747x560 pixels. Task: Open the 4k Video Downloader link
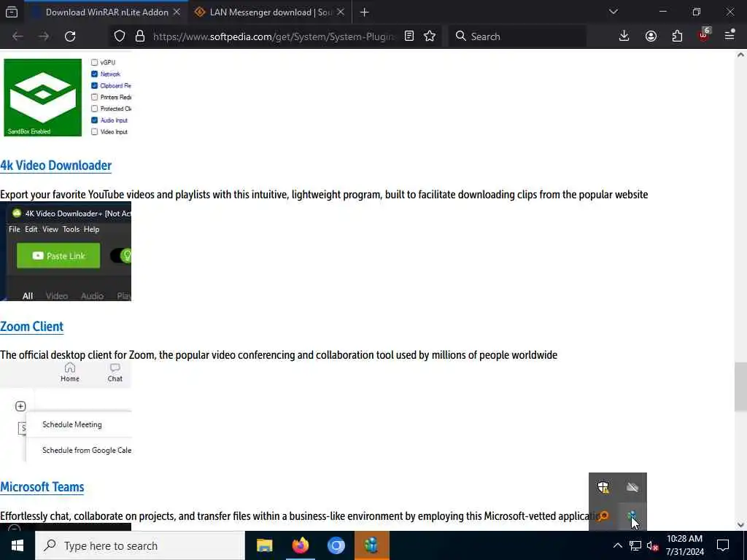pos(55,166)
